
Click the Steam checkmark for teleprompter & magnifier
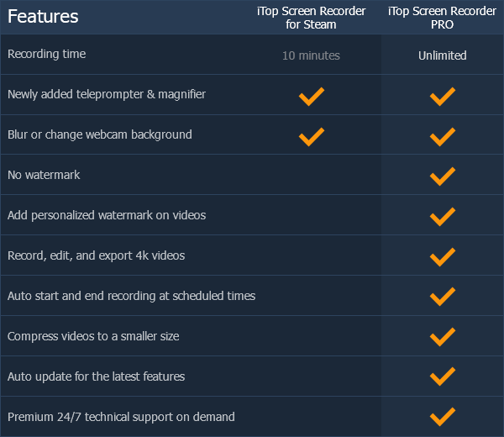click(311, 96)
